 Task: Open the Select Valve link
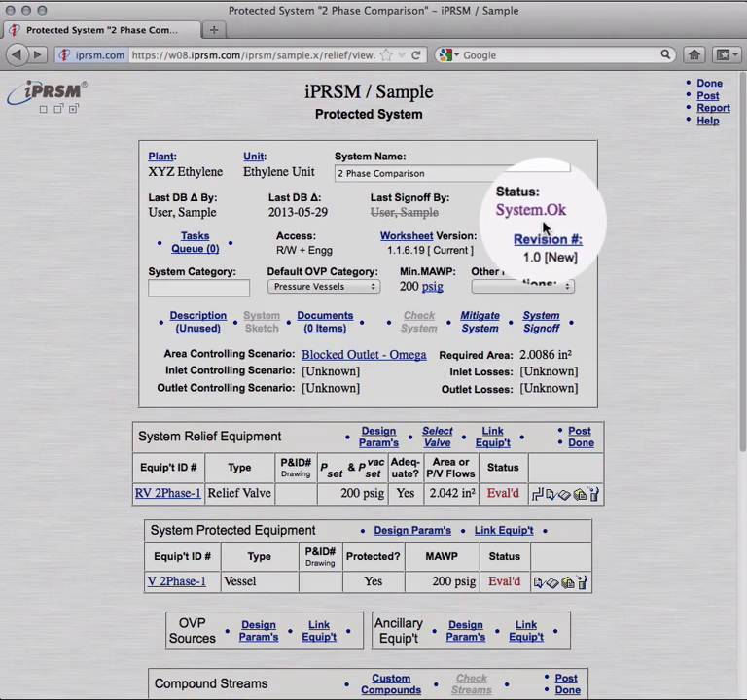pyautogui.click(x=438, y=437)
